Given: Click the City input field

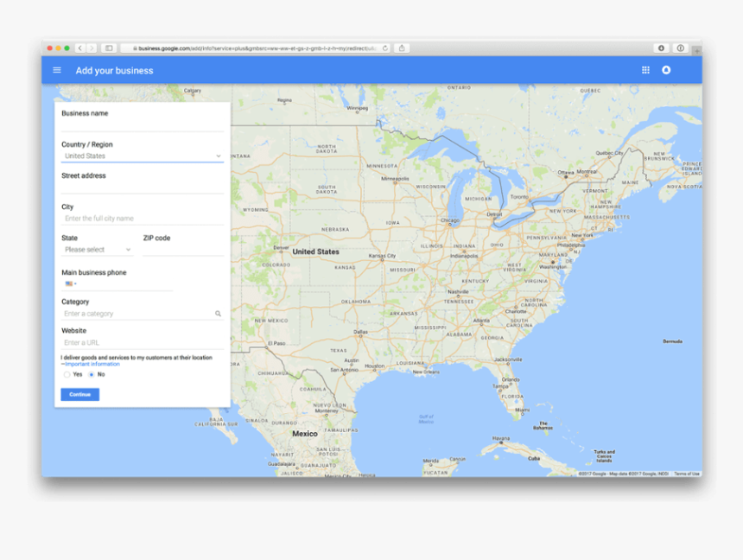Looking at the screenshot, I should pos(143,218).
